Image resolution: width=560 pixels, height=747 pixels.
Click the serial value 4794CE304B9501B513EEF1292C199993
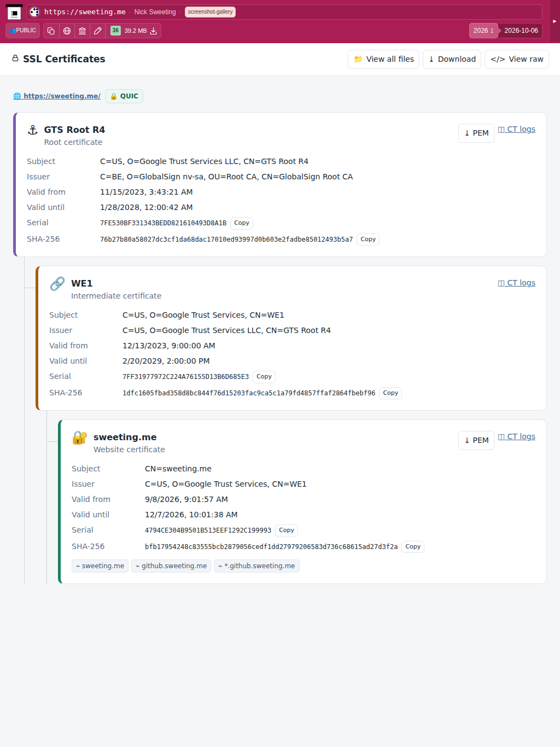208,530
